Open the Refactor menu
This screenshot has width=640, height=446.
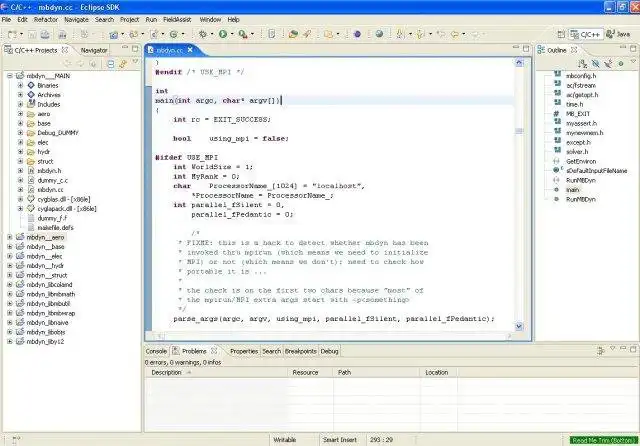[x=46, y=20]
